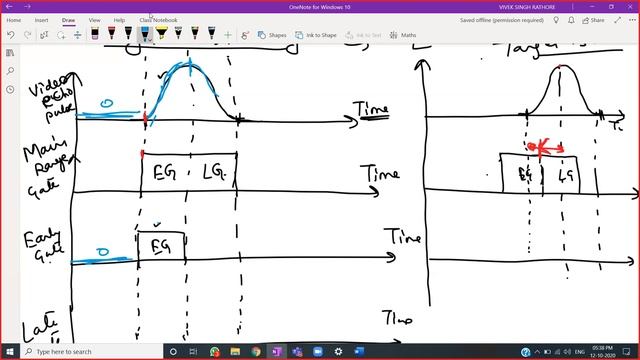Screen dimensions: 640x360
Task: Click the taskbar search box
Action: point(91,351)
